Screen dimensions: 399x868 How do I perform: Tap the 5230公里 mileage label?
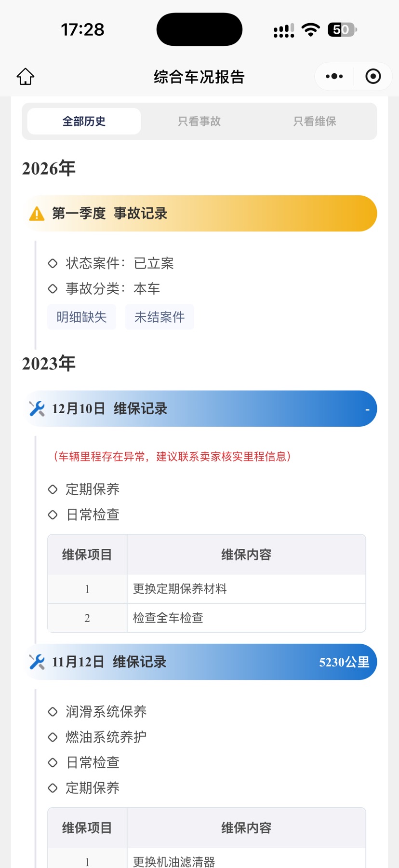[344, 662]
